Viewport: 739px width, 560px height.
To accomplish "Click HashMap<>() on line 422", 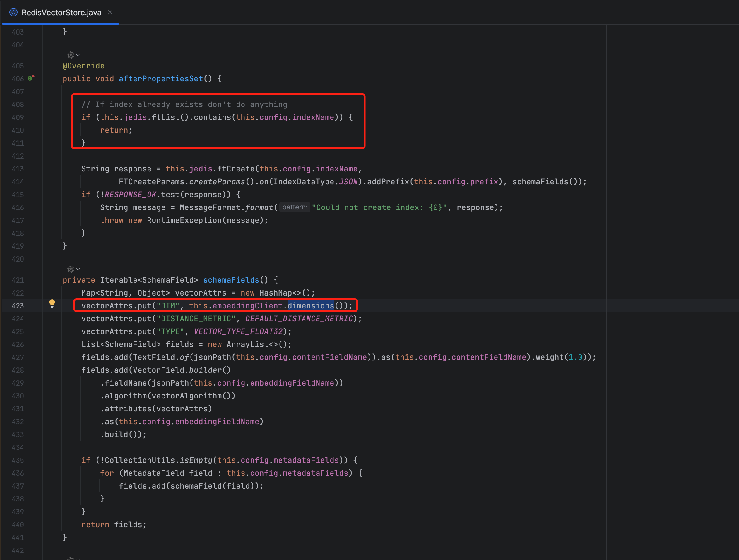I will click(285, 293).
